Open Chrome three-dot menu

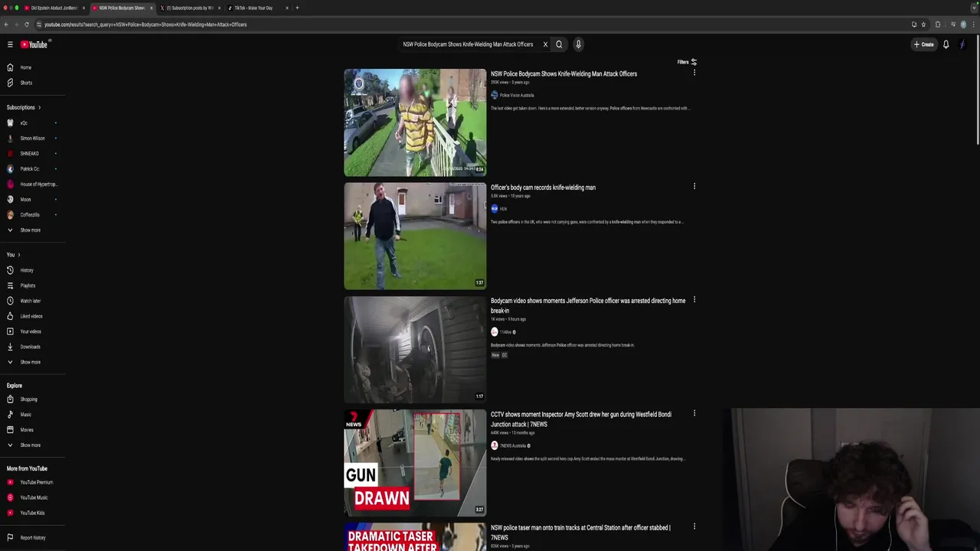[974, 24]
